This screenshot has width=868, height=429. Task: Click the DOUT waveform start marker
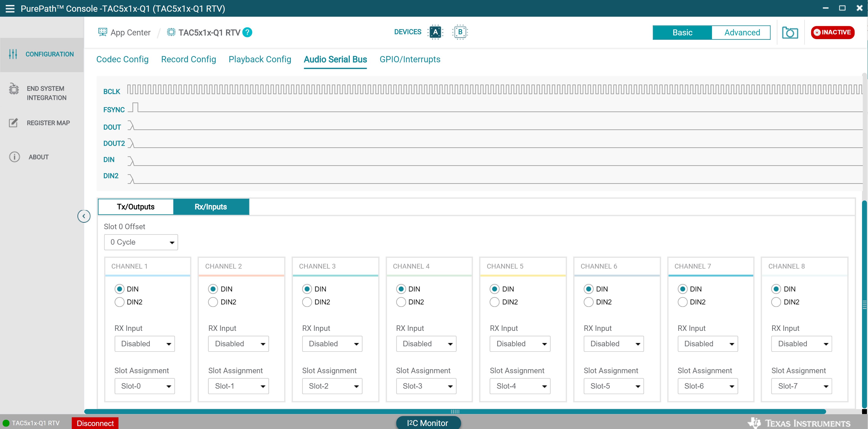131,125
